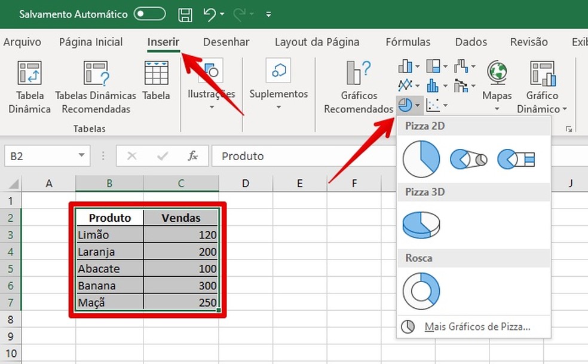
Task: Open the Desenhar ribbon tab
Action: click(x=226, y=42)
